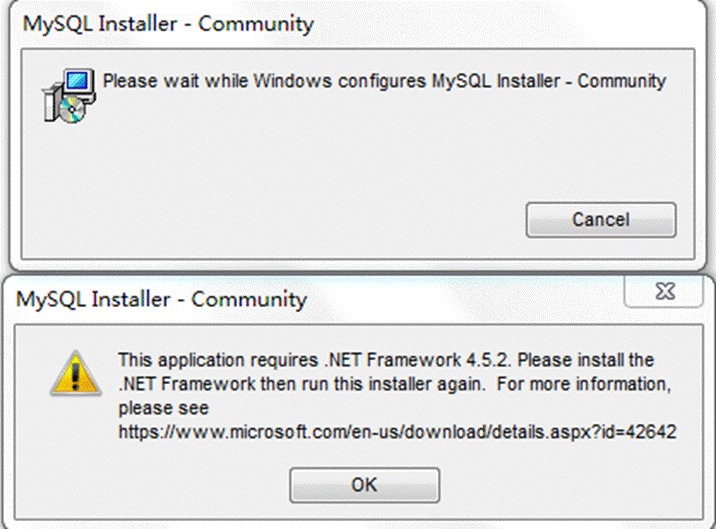Open the microsoft.com download details URL
This screenshot has height=529, width=716.
397,431
